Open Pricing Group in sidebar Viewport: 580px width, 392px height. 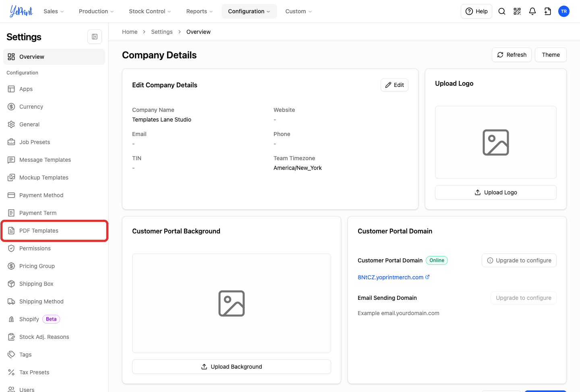coord(54,266)
